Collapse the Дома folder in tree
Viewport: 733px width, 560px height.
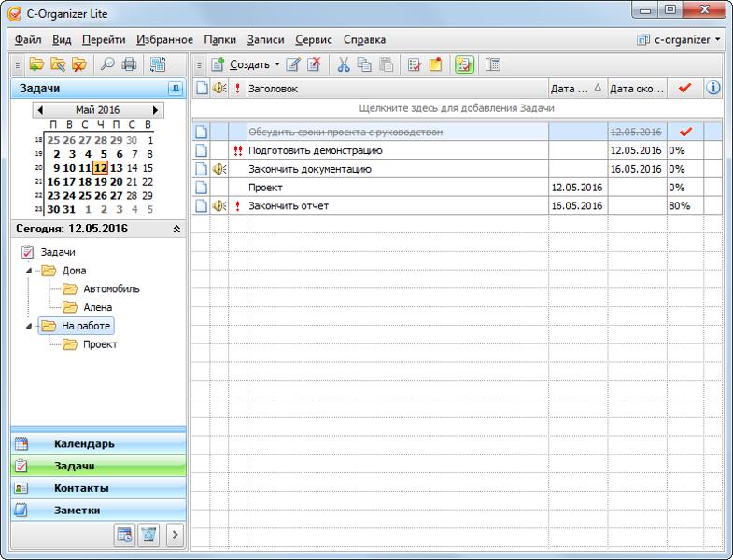pos(29,271)
